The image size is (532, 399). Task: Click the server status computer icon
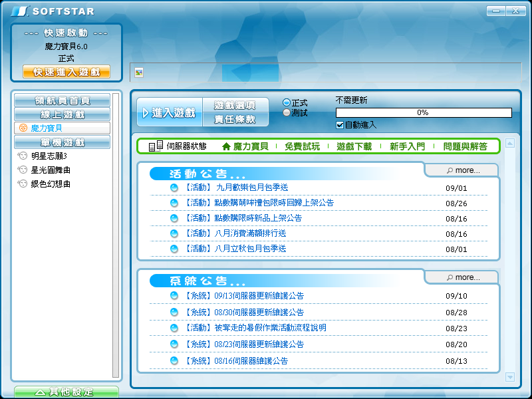pos(156,146)
